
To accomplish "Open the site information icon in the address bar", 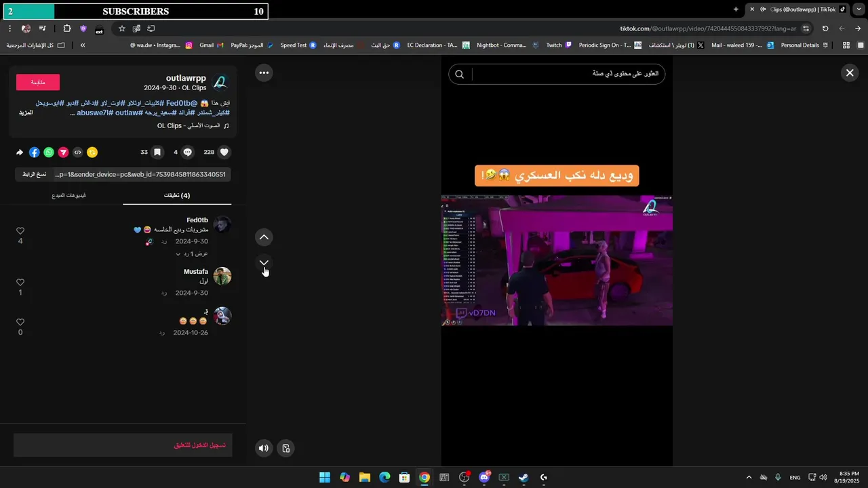I will [806, 28].
